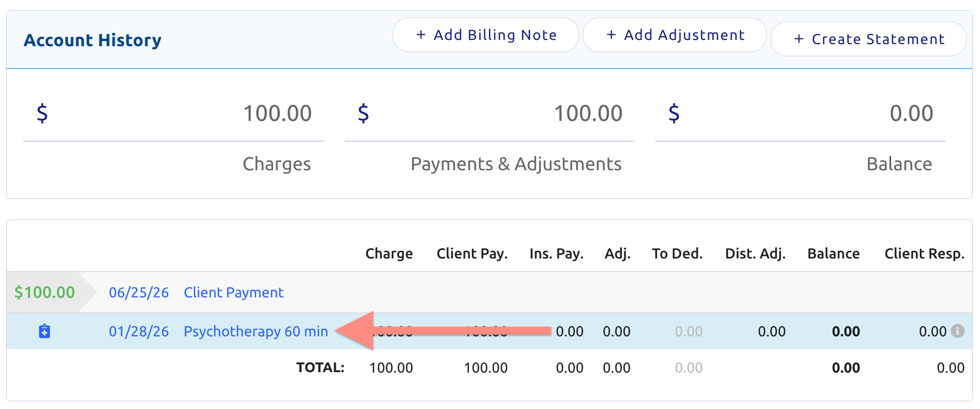The image size is (980, 409).
Task: Open the Client Payment entry
Action: pyautogui.click(x=234, y=292)
